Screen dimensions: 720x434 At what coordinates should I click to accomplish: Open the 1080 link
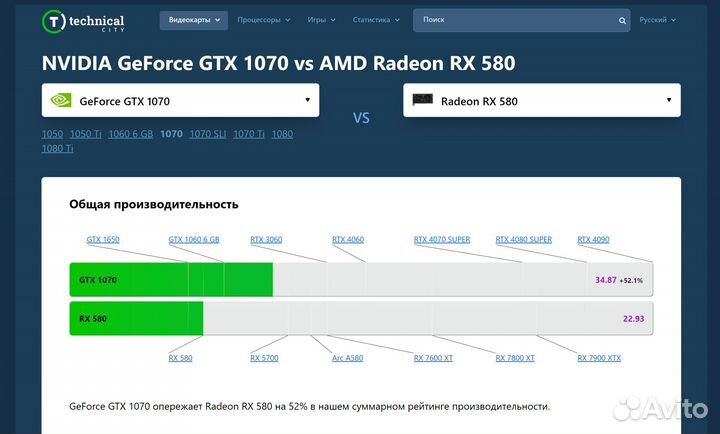pyautogui.click(x=282, y=134)
